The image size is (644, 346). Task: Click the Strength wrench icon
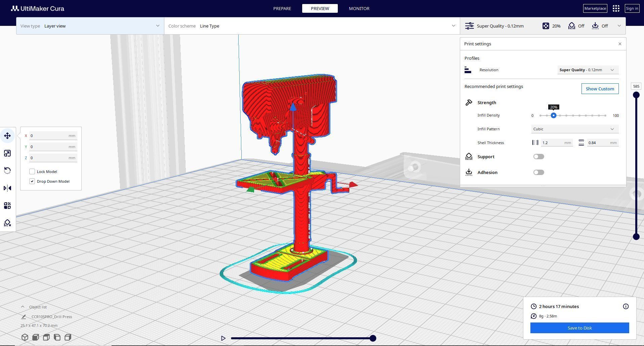[x=469, y=102]
